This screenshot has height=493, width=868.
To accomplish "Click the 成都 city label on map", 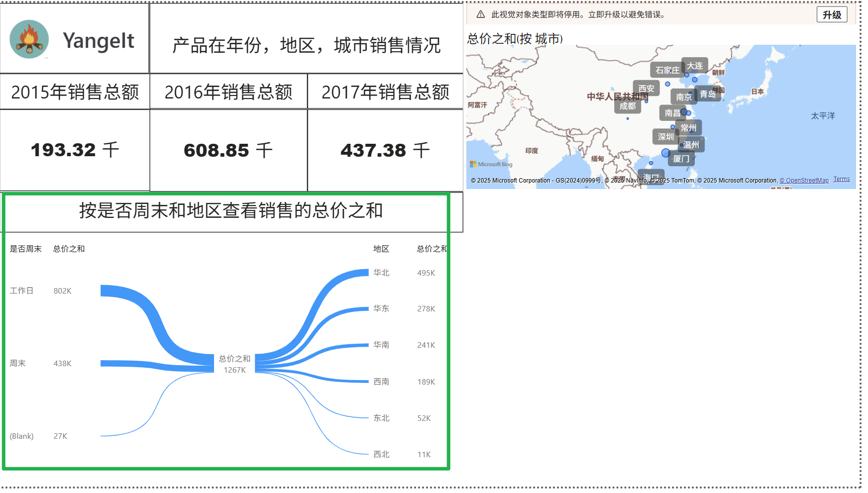I will (x=627, y=106).
